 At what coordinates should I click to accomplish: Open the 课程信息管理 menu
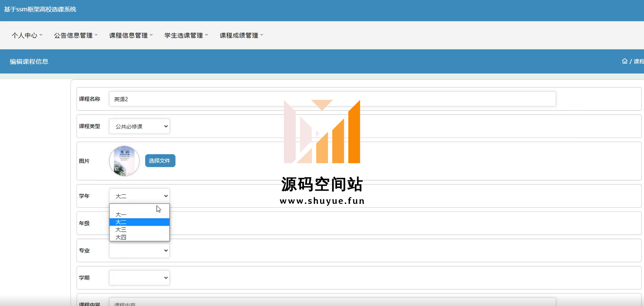click(x=131, y=35)
